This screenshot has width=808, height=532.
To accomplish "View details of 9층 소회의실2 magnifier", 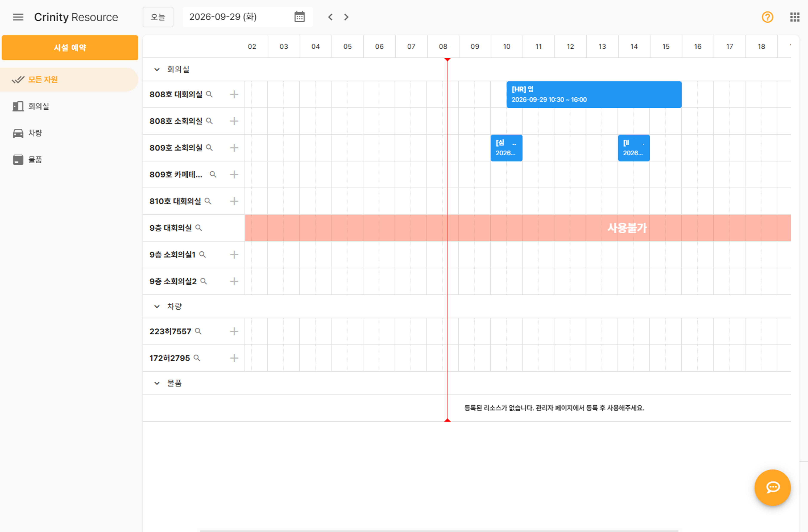I will (203, 281).
